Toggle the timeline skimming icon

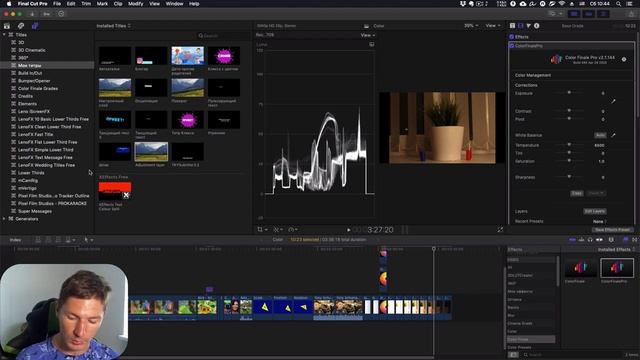[x=573, y=240]
